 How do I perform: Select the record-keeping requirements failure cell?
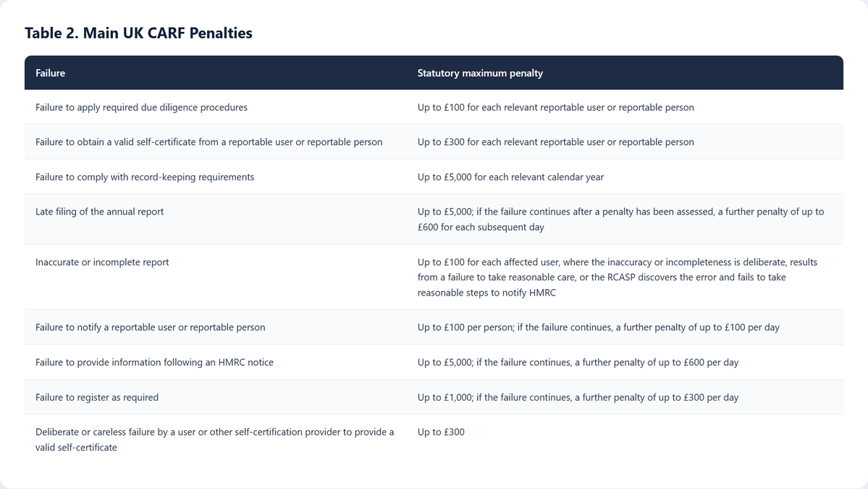pos(145,177)
